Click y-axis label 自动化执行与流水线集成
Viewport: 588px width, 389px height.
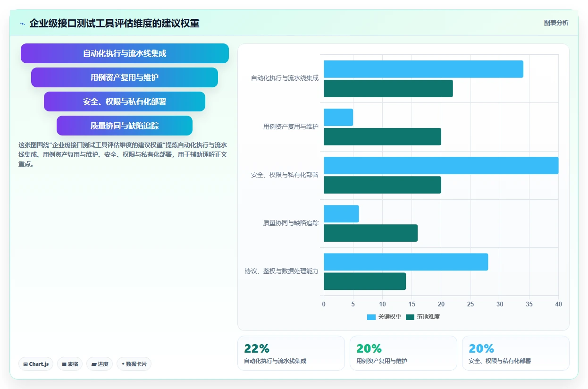(285, 78)
